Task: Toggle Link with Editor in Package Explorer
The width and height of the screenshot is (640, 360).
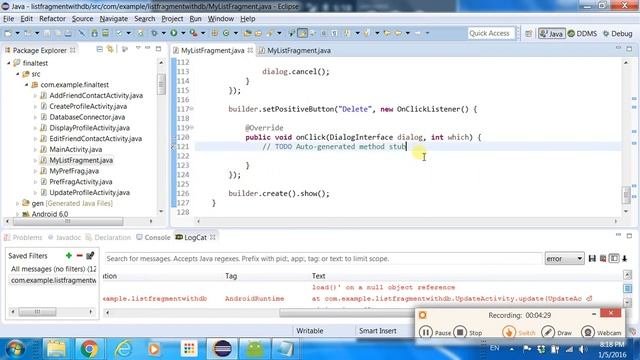Action: pos(110,49)
